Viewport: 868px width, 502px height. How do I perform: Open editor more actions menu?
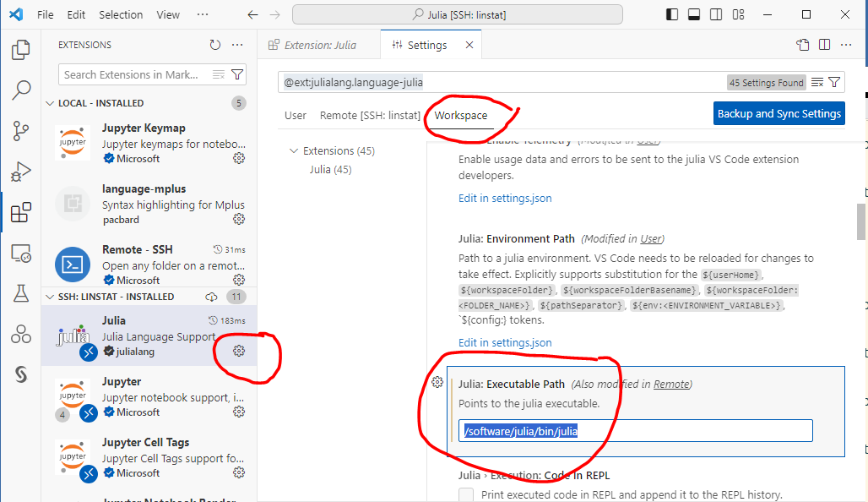click(x=846, y=45)
